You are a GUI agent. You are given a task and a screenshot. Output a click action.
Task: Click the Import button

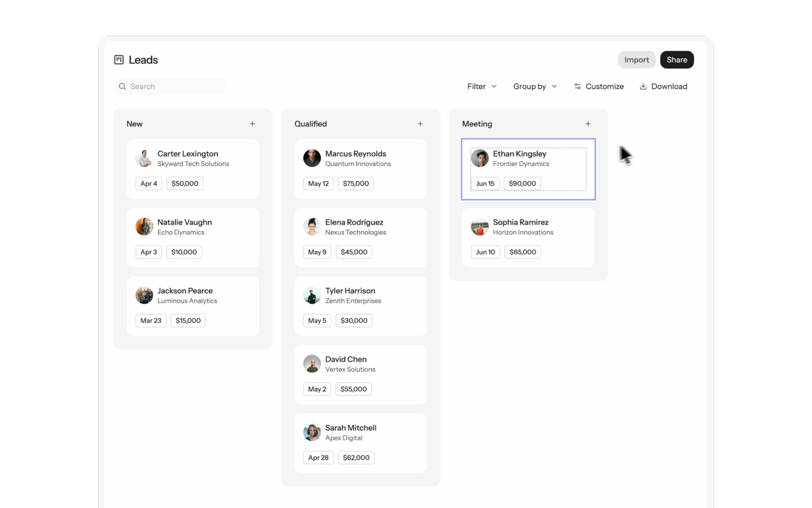[636, 60]
